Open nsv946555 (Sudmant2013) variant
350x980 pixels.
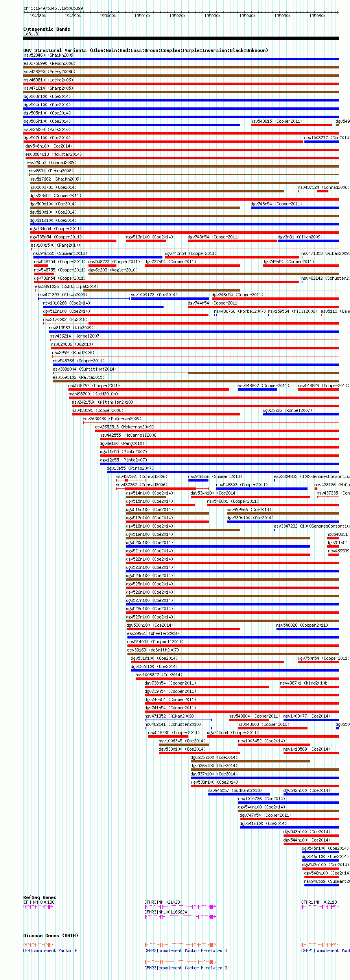(60, 253)
